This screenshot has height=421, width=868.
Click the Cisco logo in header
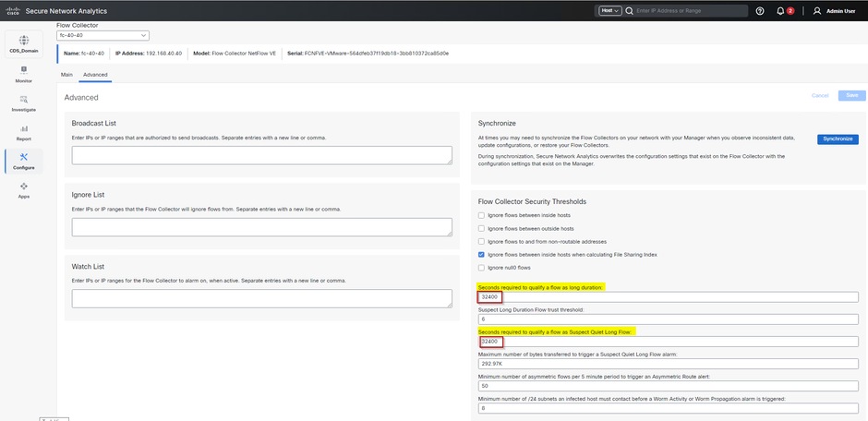13,11
